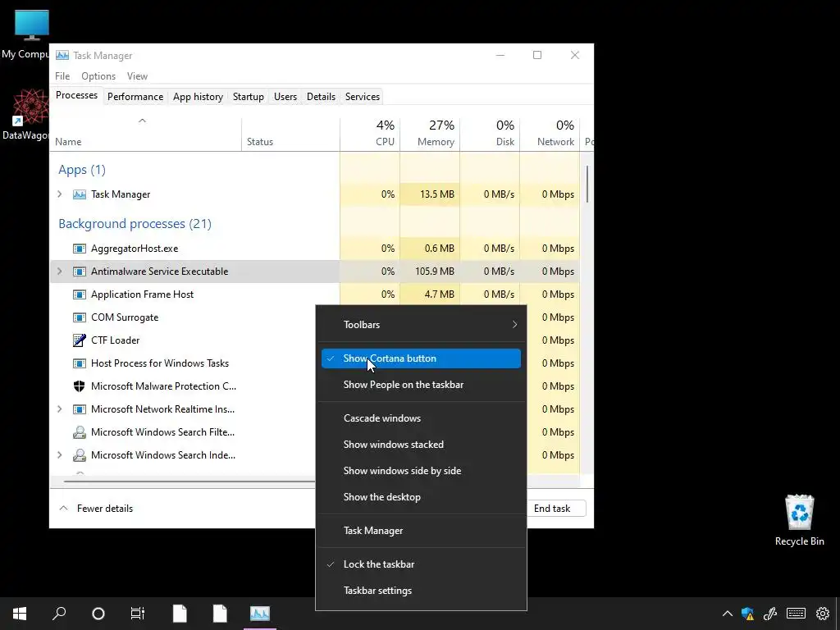Switch to the Performance tab
The height and width of the screenshot is (630, 840).
click(135, 97)
